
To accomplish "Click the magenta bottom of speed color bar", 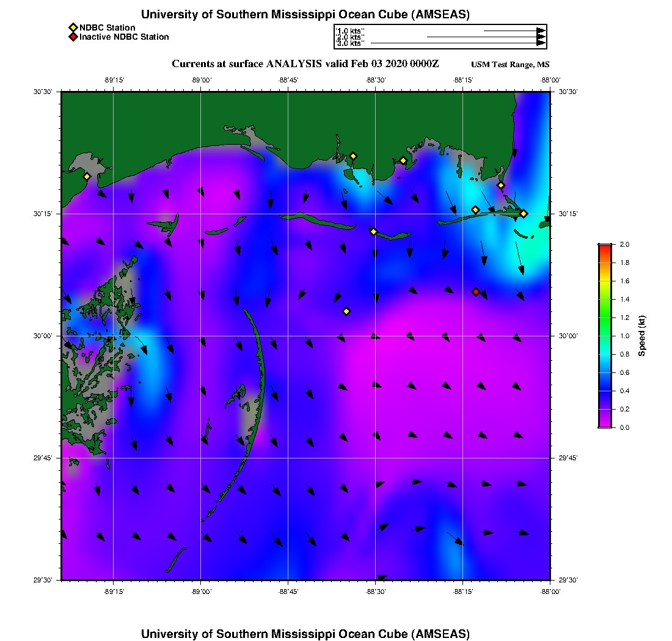I will (605, 425).
